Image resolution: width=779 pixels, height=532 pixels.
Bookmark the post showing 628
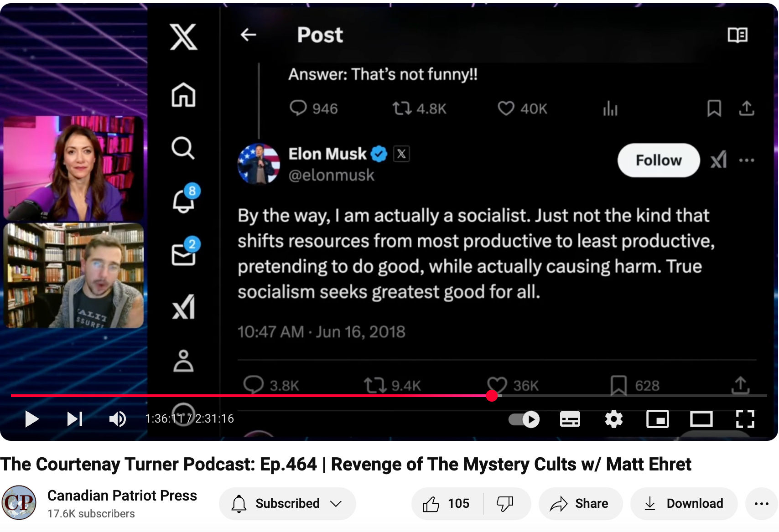click(x=618, y=385)
